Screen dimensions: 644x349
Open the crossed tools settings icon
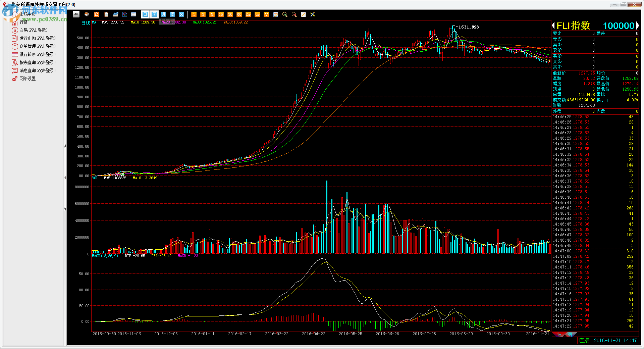[313, 14]
